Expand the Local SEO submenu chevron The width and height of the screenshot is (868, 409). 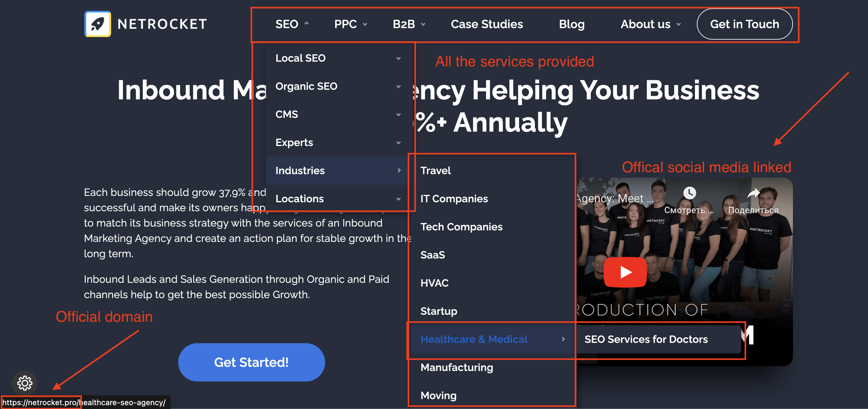point(399,58)
